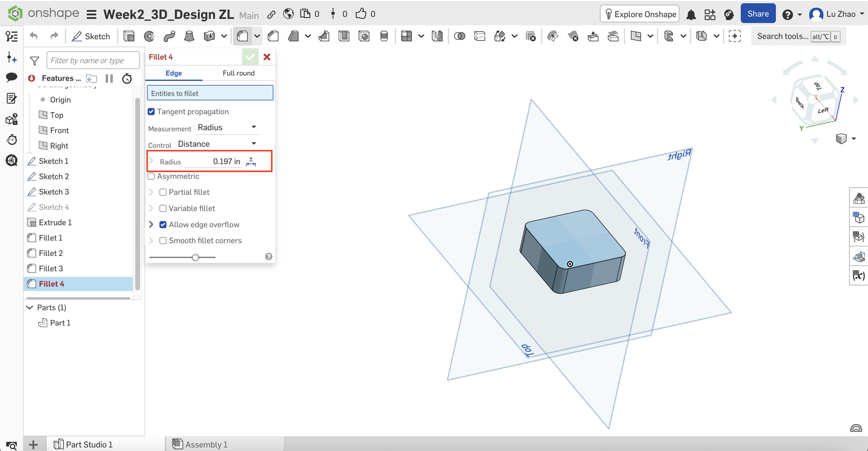Click the Explore Onshape button

tap(640, 14)
